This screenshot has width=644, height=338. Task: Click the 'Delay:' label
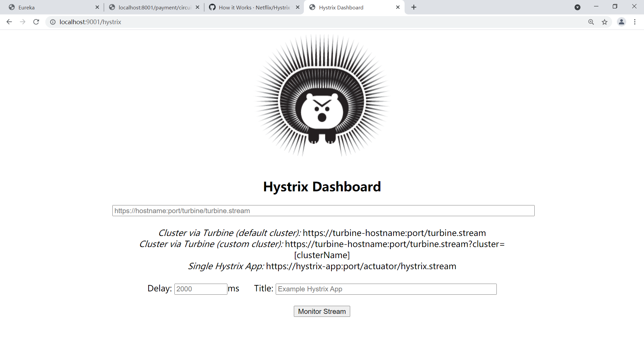[160, 288]
